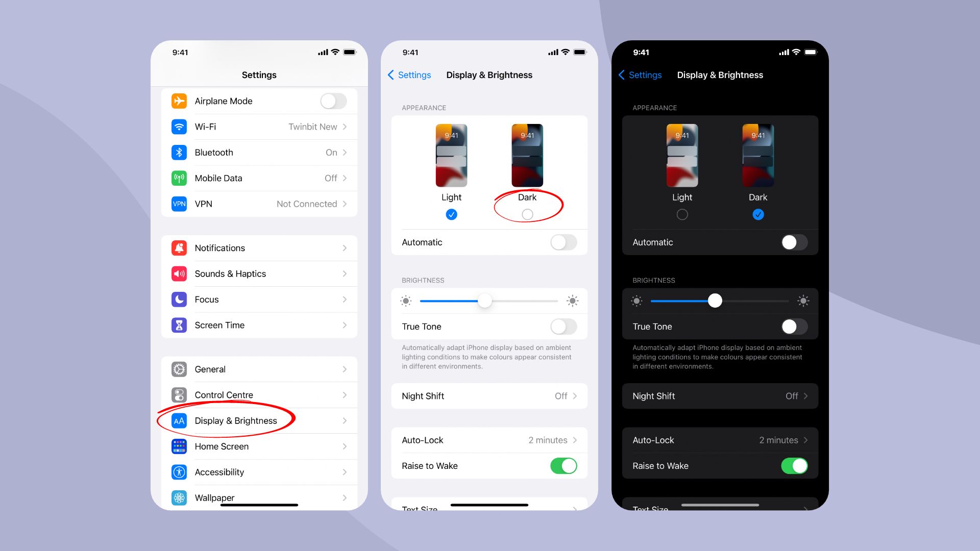Tap the Wi-Fi settings icon
This screenshot has height=551, width=980.
click(178, 127)
